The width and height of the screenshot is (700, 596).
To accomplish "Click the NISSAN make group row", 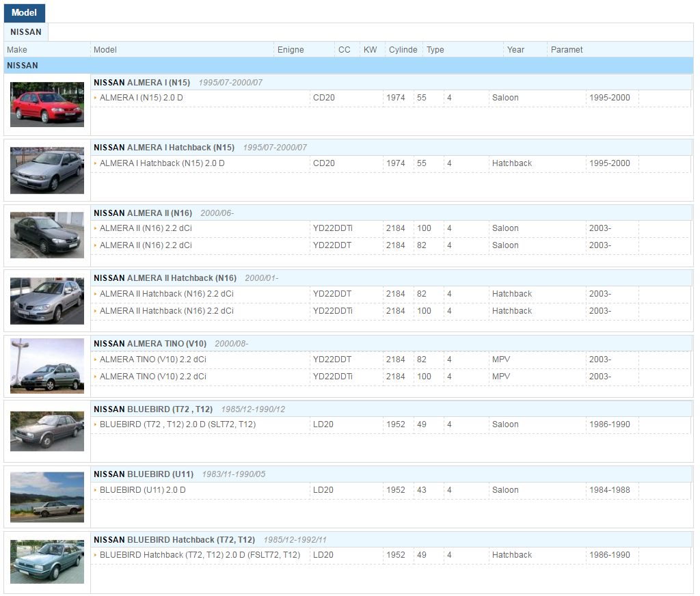I will tap(349, 66).
